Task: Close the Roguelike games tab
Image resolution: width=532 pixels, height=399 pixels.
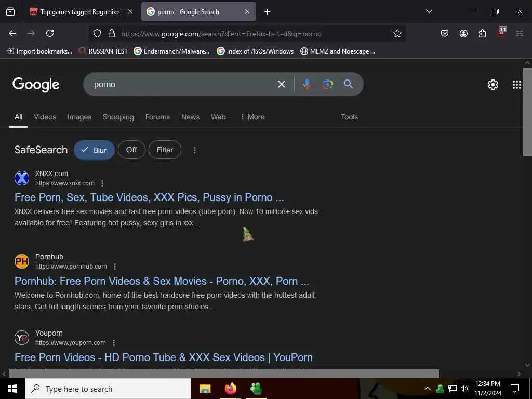Action: (130, 12)
